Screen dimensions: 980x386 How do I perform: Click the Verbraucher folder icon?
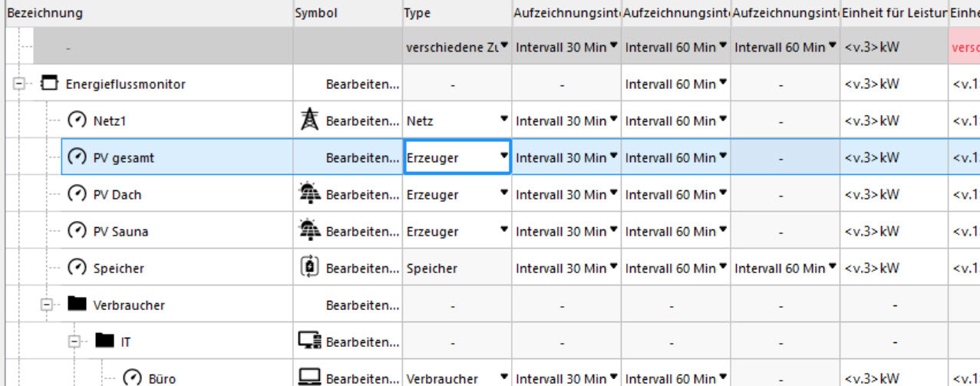77,304
